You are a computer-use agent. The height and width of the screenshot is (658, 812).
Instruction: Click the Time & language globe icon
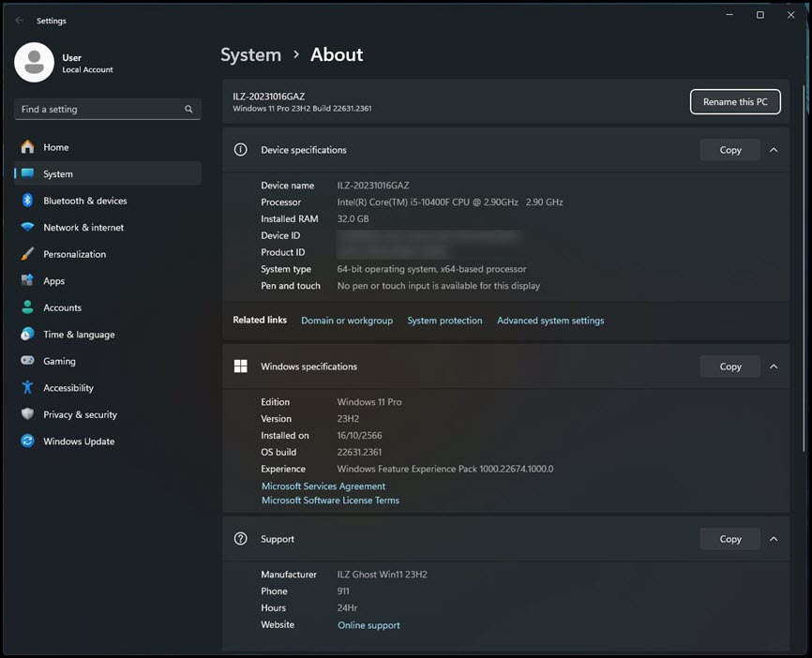pos(27,334)
